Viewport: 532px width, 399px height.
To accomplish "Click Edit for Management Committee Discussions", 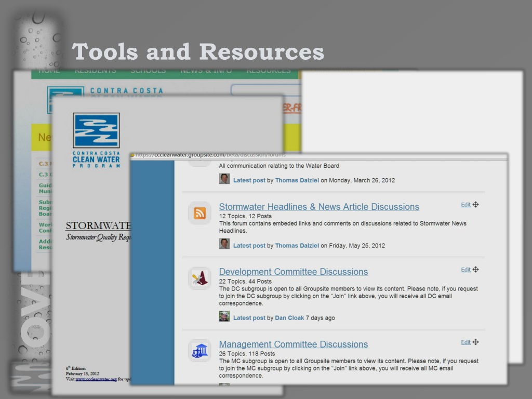I will click(x=465, y=342).
